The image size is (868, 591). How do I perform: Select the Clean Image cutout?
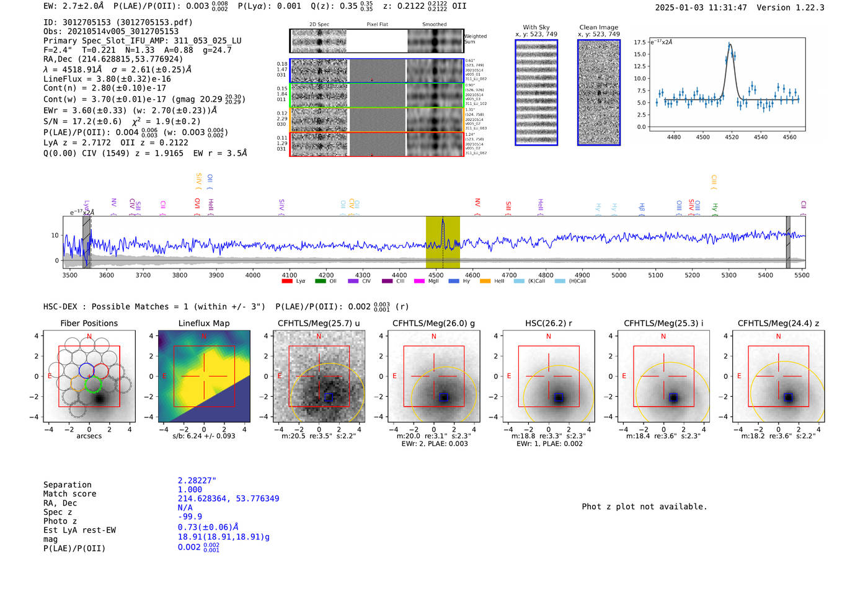coord(599,92)
